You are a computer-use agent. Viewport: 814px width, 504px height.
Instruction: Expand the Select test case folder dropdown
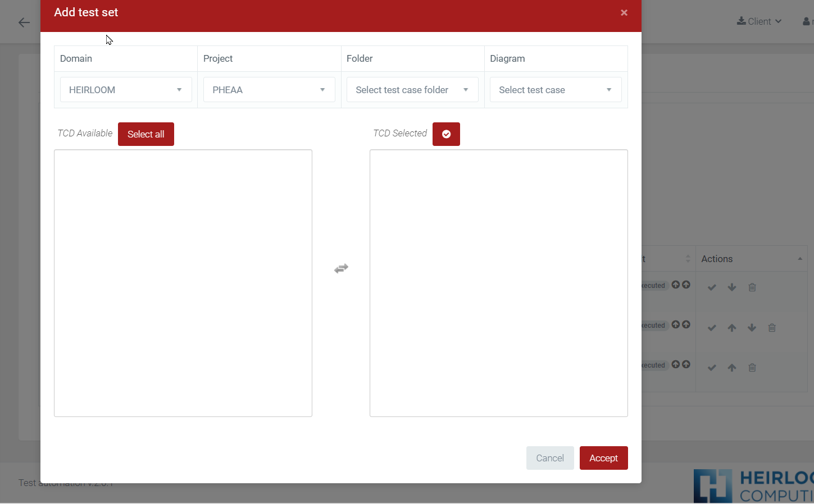412,90
